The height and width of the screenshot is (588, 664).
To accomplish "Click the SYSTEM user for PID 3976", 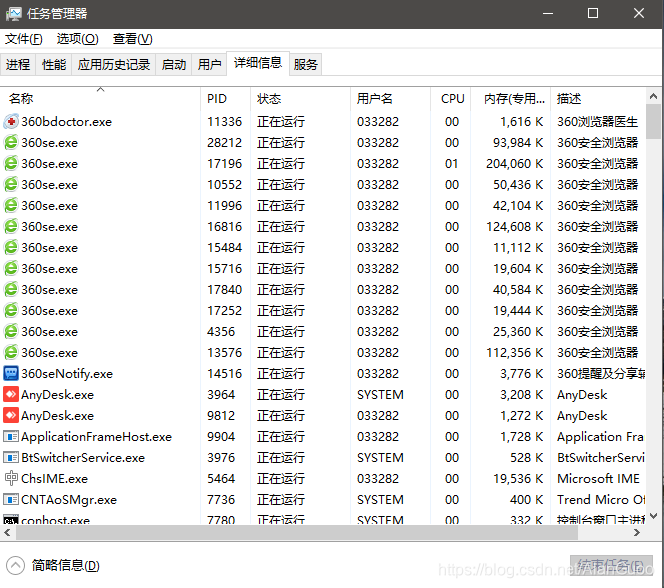I will pos(380,458).
